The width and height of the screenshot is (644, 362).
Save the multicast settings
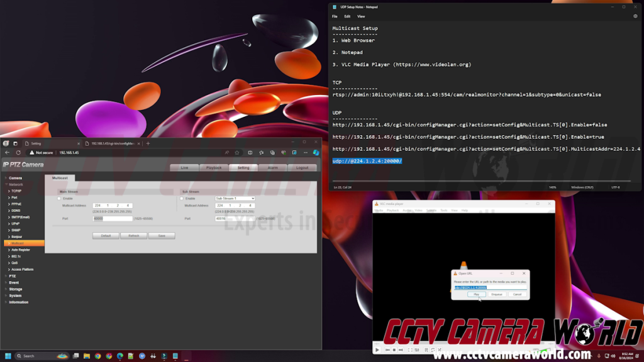pos(162,236)
